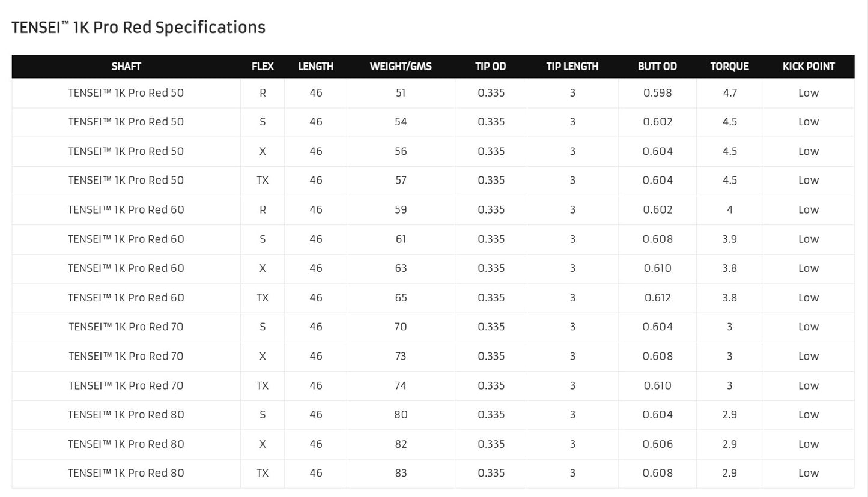868x497 pixels.
Task: Select the weight cell showing 73
Action: click(x=401, y=356)
